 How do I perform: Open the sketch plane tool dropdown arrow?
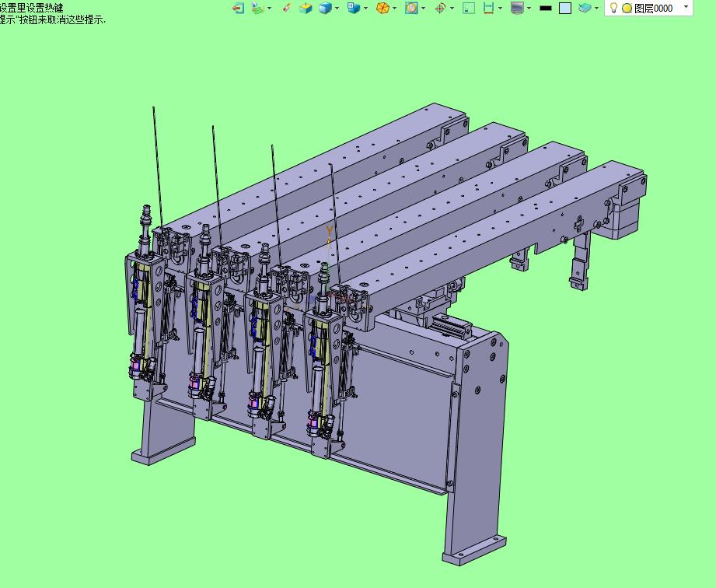[x=269, y=9]
